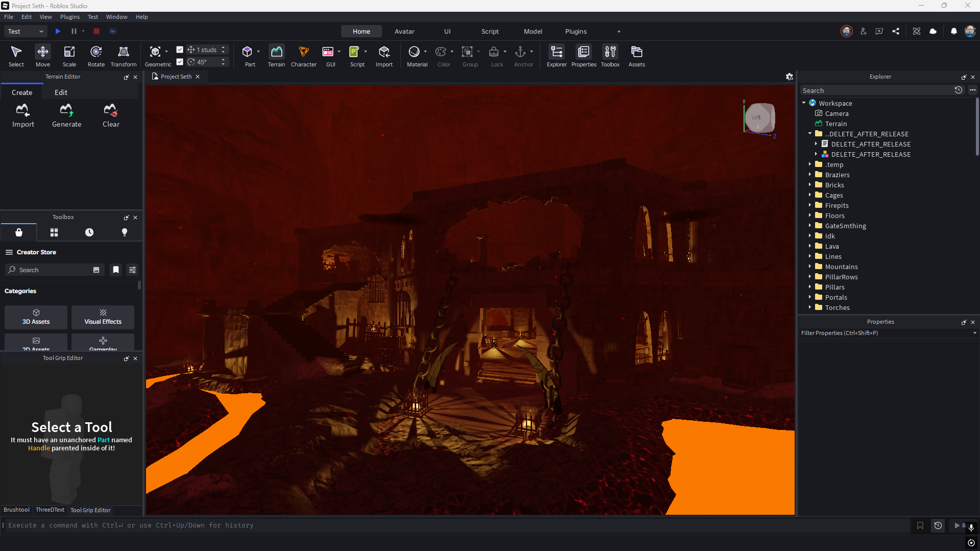Open the Recent tab in Toolbox
This screenshot has width=980, height=551.
pos(89,232)
